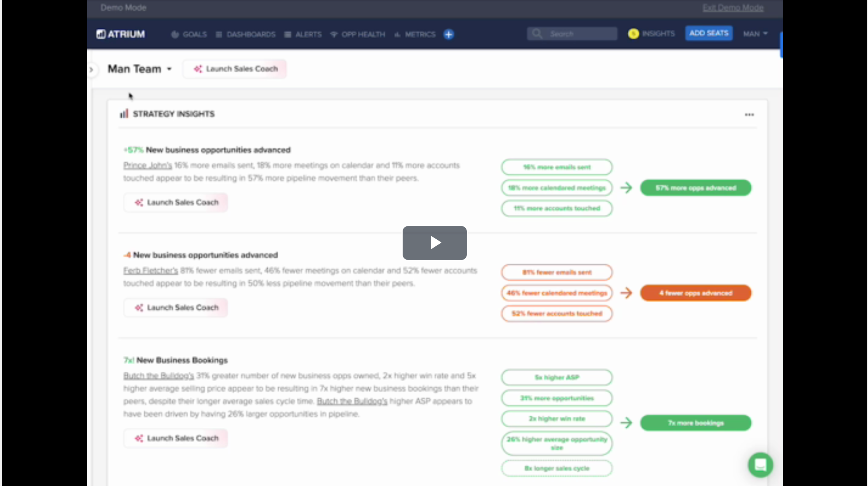This screenshot has height=486, width=868.
Task: Open the green chat widget icon
Action: pyautogui.click(x=760, y=465)
